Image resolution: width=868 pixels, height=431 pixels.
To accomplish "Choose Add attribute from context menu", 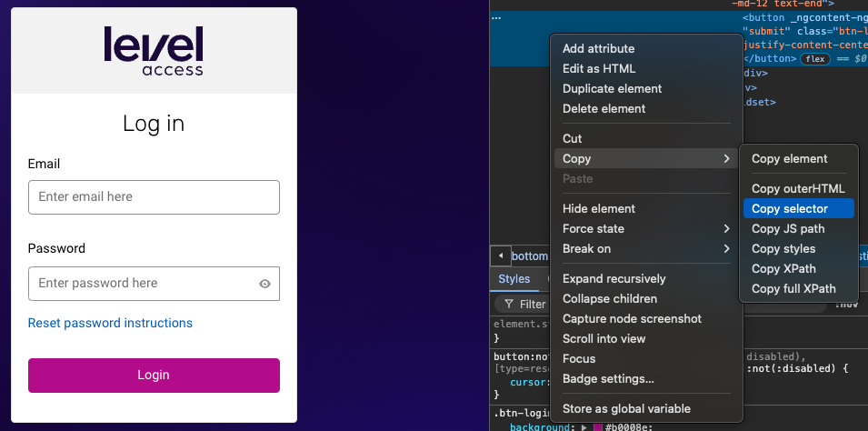I will point(598,49).
